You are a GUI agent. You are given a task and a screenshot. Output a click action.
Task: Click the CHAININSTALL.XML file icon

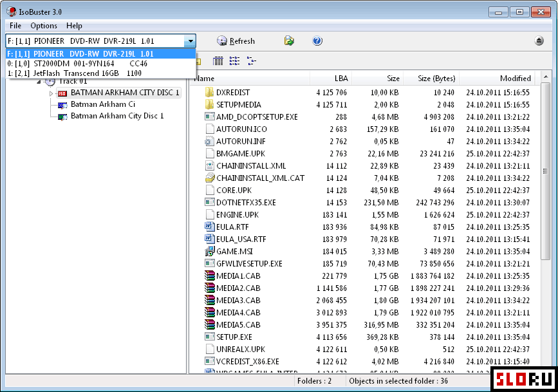[x=210, y=165]
